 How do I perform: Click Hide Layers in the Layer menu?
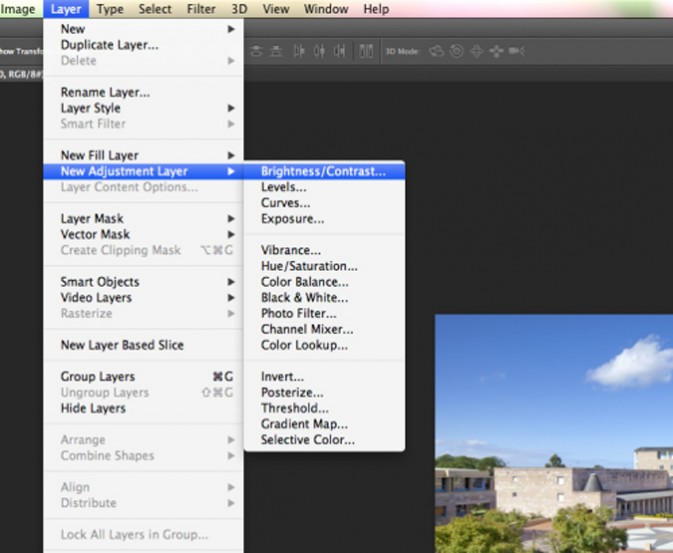tap(93, 408)
